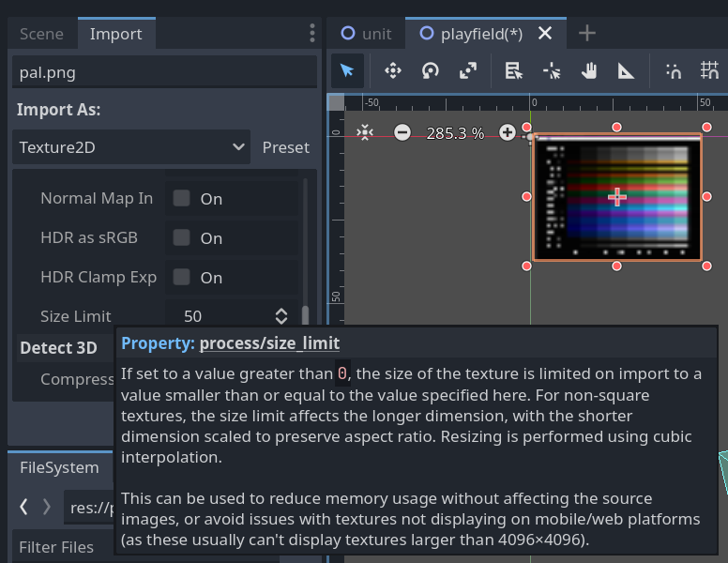Screen dimensions: 728x563
Task: Turn on HDR Clamp Exposure checkbox
Action: [182, 277]
